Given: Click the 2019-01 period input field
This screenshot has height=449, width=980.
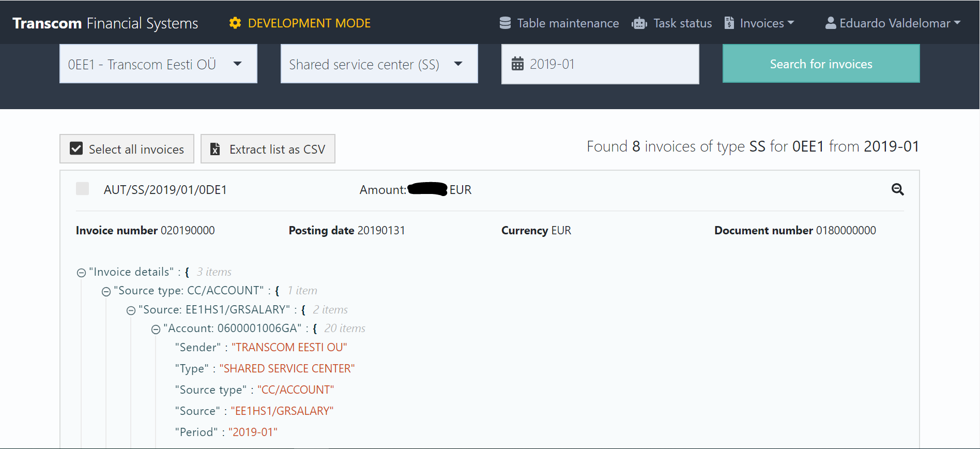Looking at the screenshot, I should [600, 64].
